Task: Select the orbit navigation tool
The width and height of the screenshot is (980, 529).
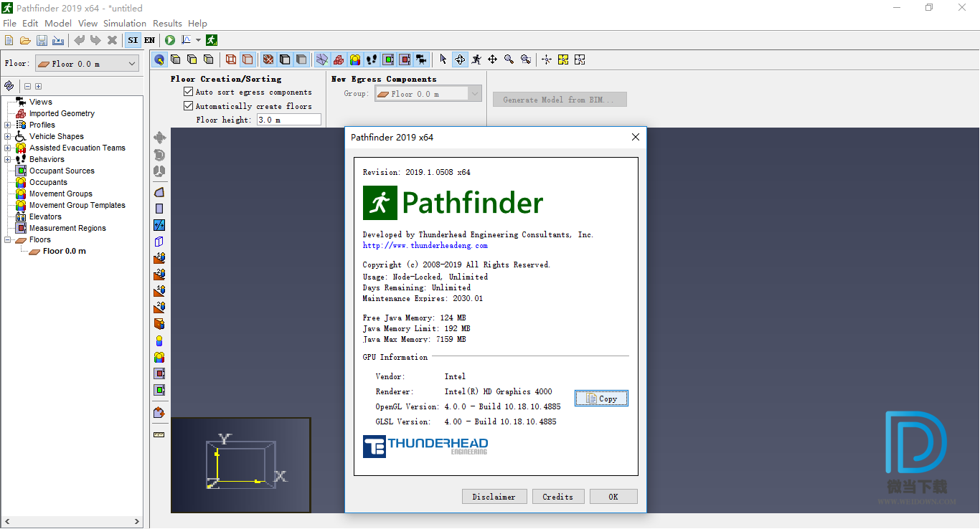Action: click(x=460, y=59)
